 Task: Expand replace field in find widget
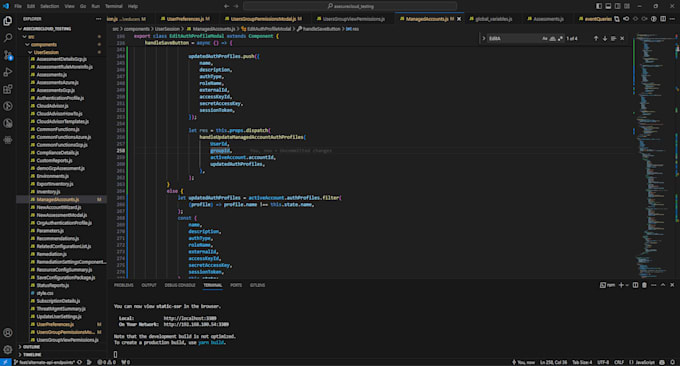point(484,39)
